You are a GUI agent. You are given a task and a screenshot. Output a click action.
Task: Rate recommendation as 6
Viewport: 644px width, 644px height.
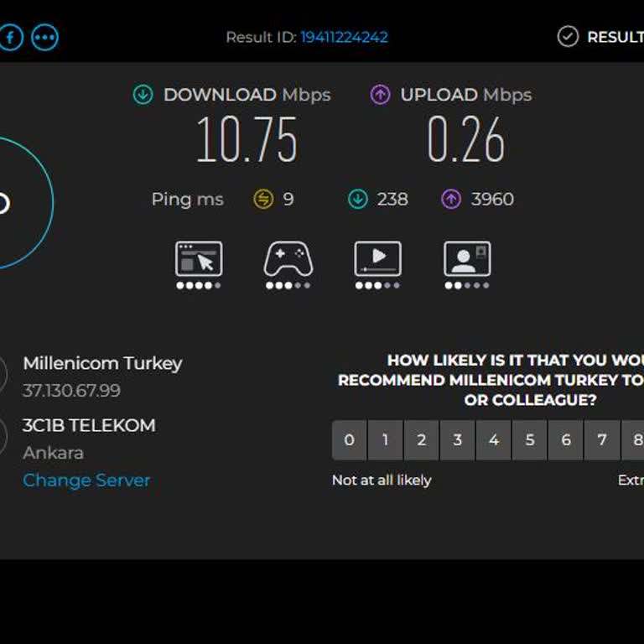pyautogui.click(x=566, y=440)
